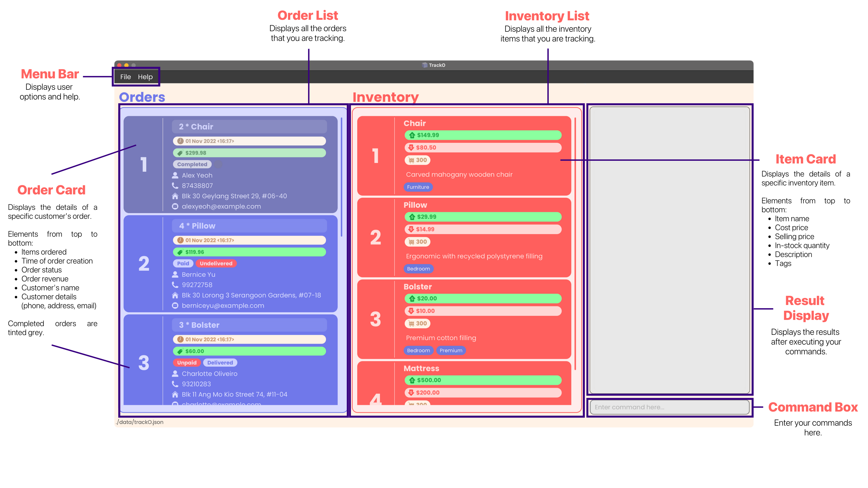Click the Chair inventory item name
Image resolution: width=868 pixels, height=488 pixels.
[414, 123]
